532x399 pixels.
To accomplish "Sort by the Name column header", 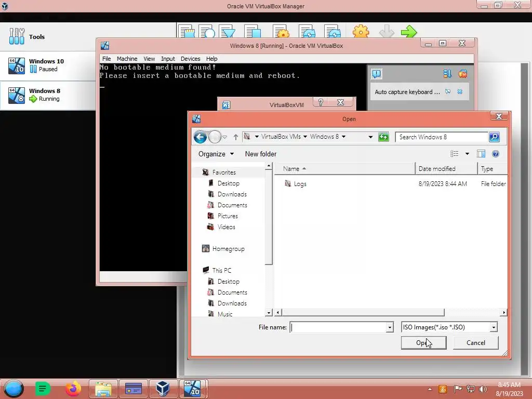I will [x=345, y=169].
